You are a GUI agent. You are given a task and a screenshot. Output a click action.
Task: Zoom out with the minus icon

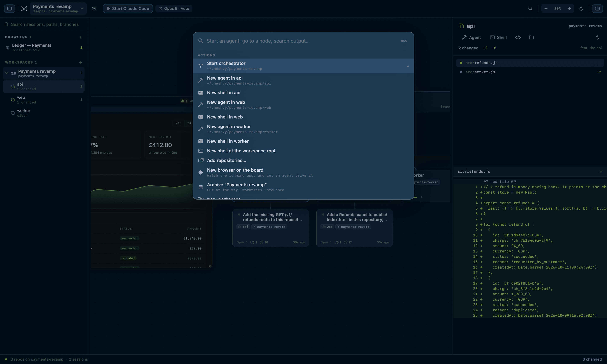(x=546, y=9)
